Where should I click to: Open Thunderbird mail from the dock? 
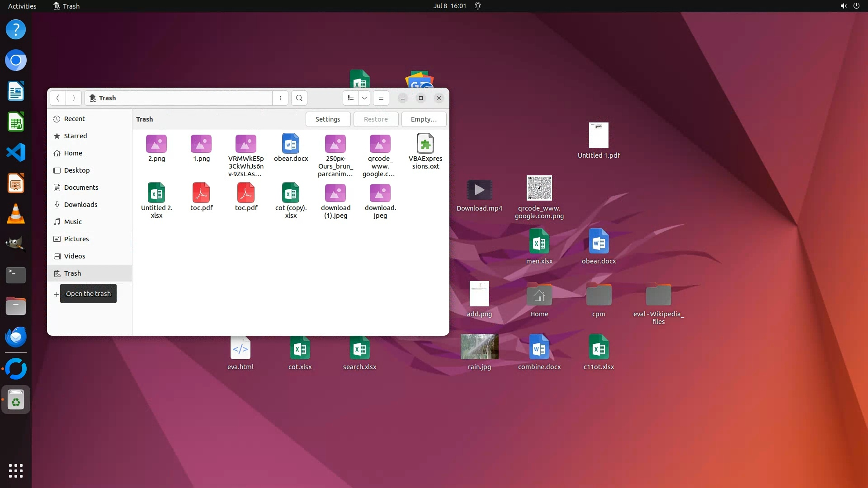point(16,337)
